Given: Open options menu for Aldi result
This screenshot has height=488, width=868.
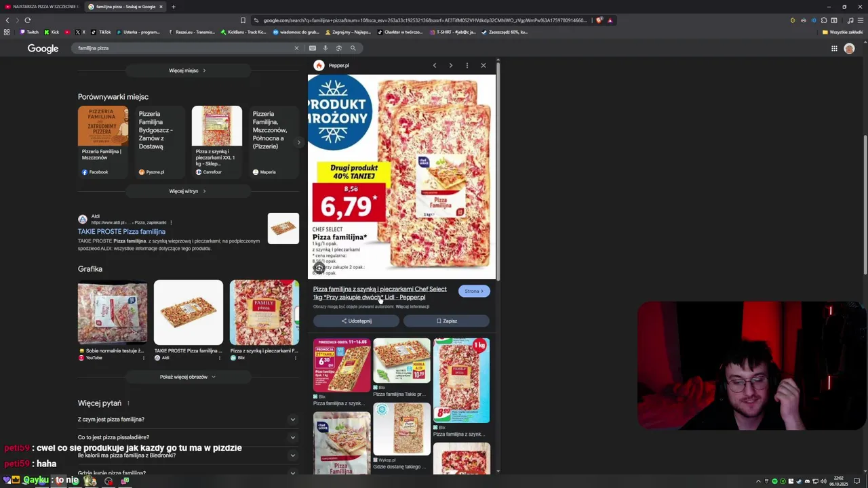Looking at the screenshot, I should [x=171, y=222].
